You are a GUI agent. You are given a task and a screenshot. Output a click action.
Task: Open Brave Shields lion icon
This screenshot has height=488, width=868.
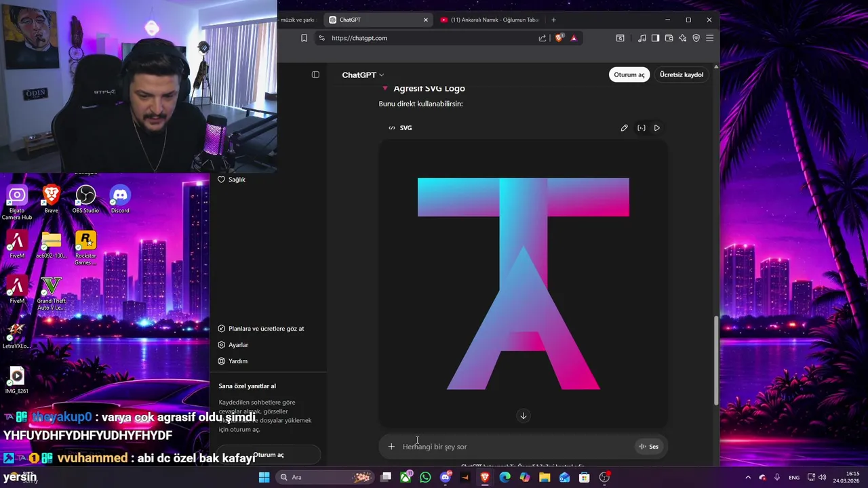[559, 38]
